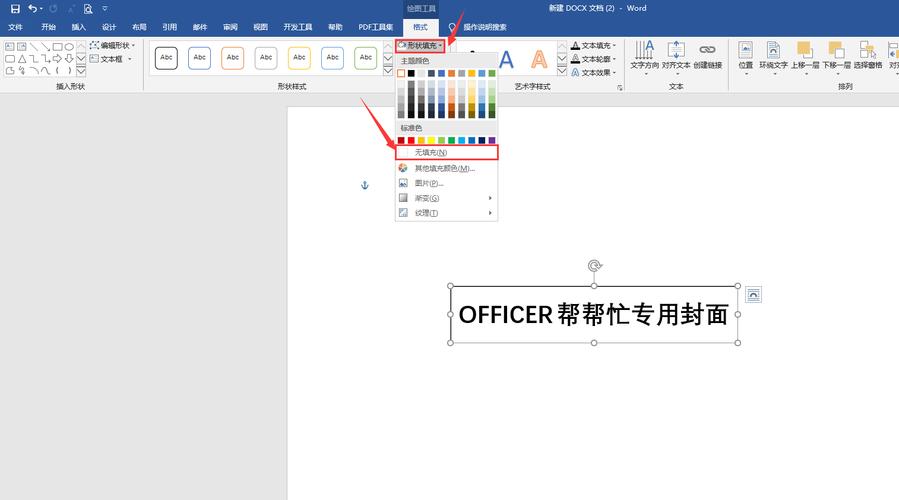Expand the 渐变(G) submenu
The width and height of the screenshot is (899, 500).
coord(447,198)
